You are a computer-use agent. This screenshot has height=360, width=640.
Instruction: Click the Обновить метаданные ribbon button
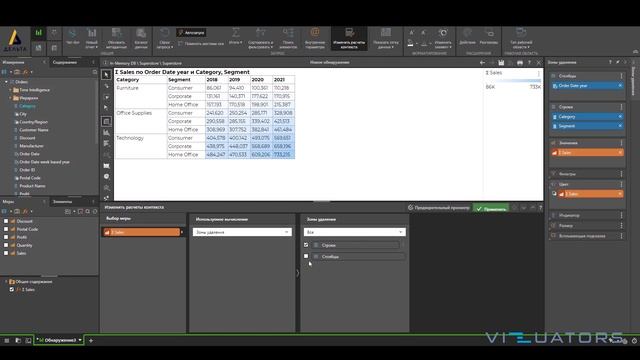coord(116,38)
